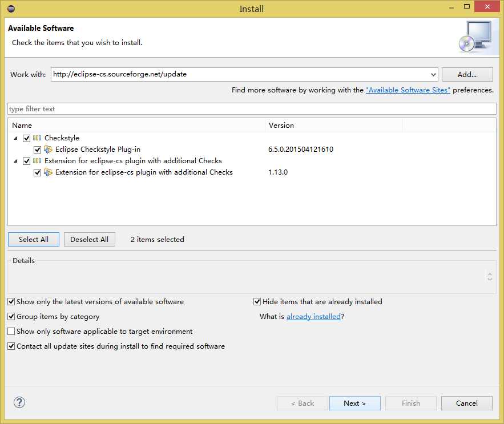Image resolution: width=504 pixels, height=424 pixels.
Task: Click the Details scroll stepper arrows
Action: click(x=490, y=276)
